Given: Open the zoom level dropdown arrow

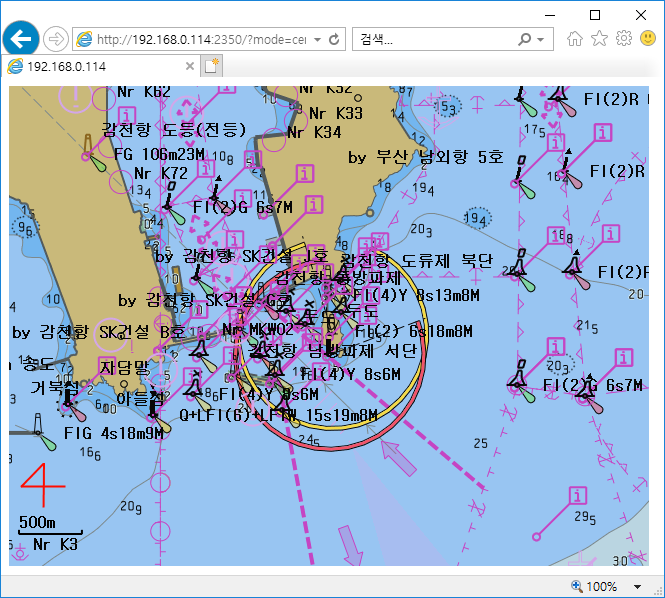Looking at the screenshot, I should pyautogui.click(x=639, y=587).
